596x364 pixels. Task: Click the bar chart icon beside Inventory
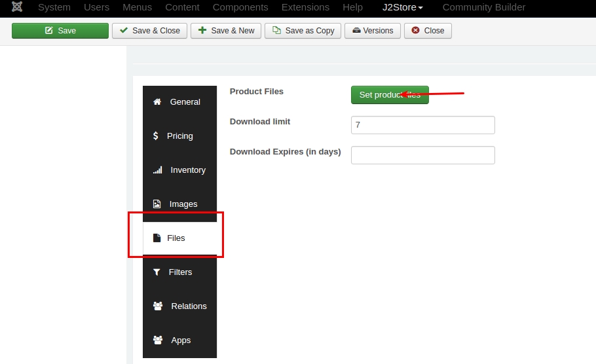[x=157, y=170]
